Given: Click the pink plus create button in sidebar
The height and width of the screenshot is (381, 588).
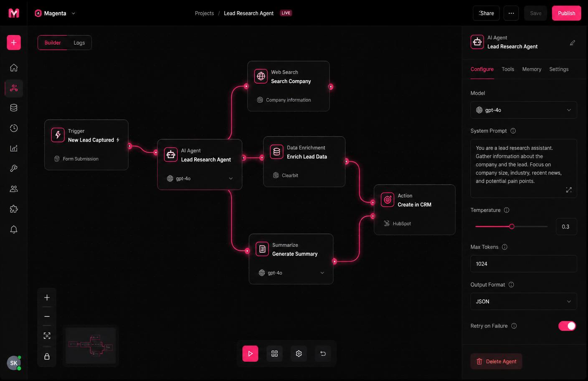Looking at the screenshot, I should tap(14, 43).
